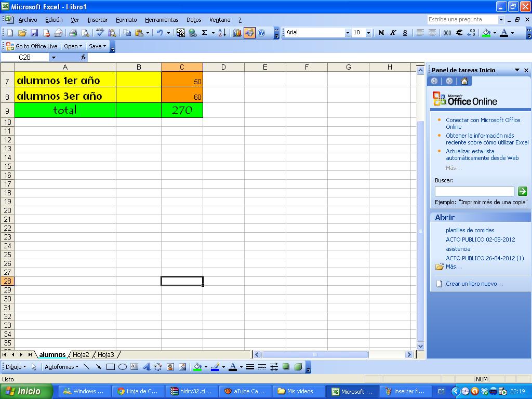Click the AutoSum sigma button

(204, 33)
